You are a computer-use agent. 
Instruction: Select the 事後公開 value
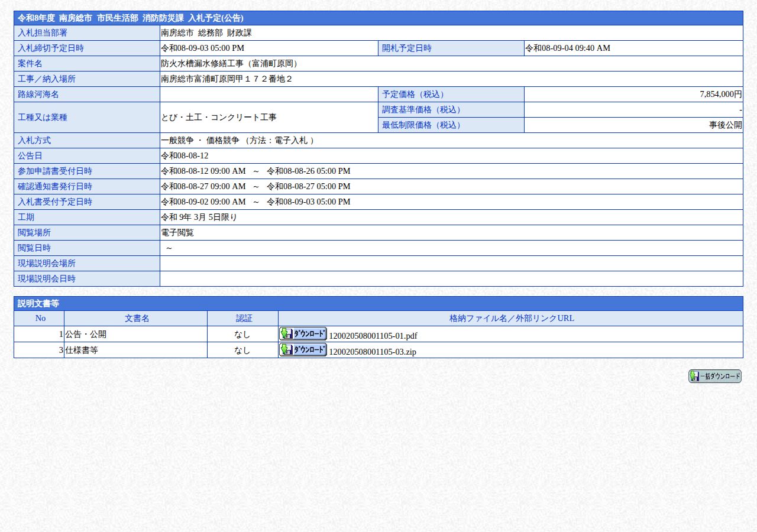click(726, 125)
